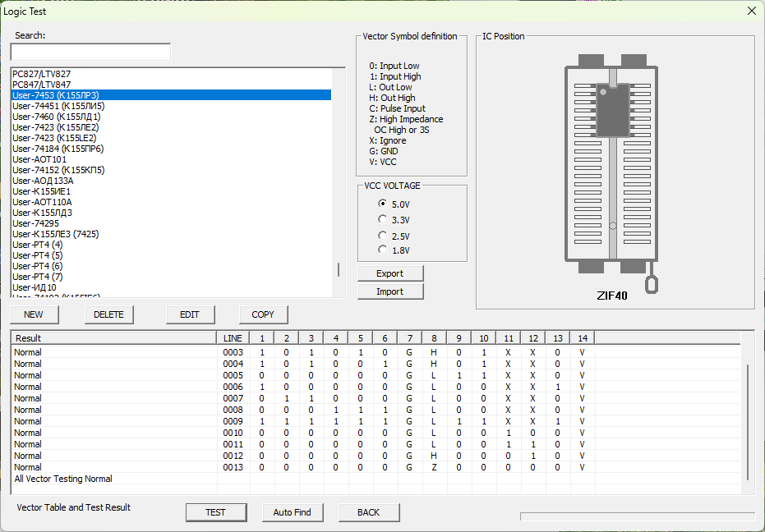Select PC827/LTV827 from the device list
The image size is (765, 532).
coord(41,74)
